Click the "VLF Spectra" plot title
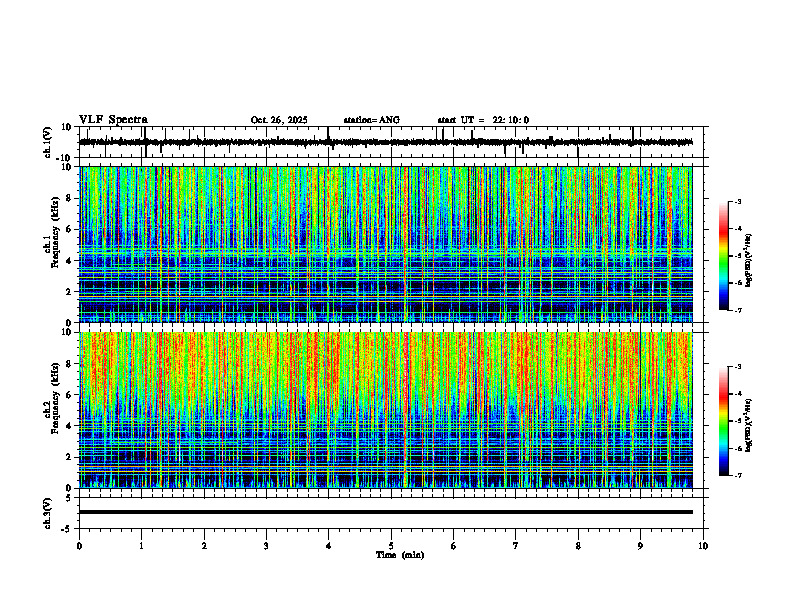 tap(113, 120)
